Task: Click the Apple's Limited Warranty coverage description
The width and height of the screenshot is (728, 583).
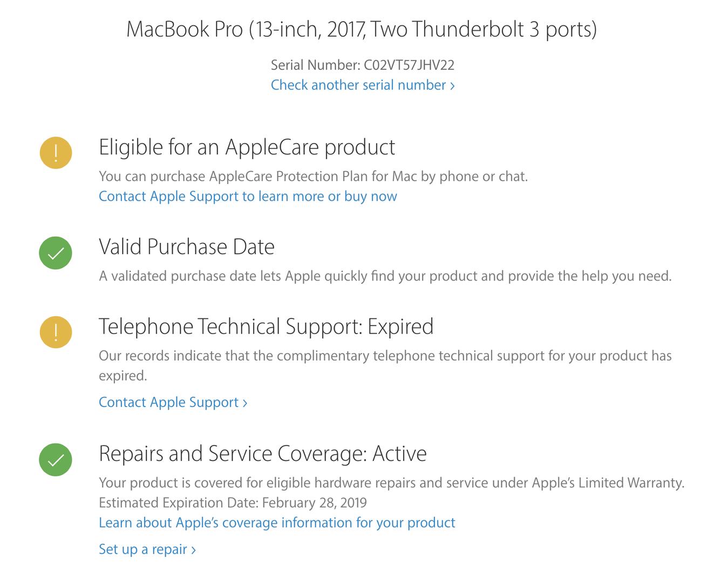Action: pos(391,483)
